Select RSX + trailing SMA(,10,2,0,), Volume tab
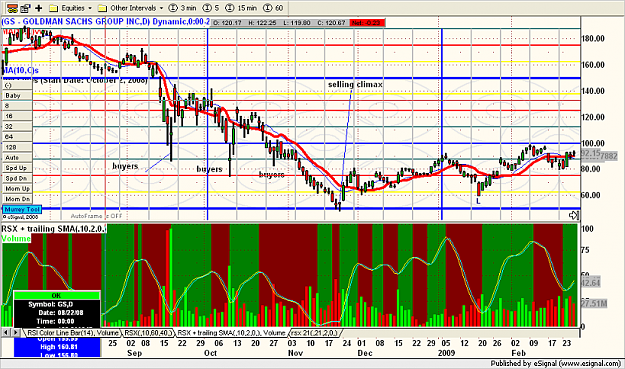The image size is (625, 369). click(x=231, y=333)
